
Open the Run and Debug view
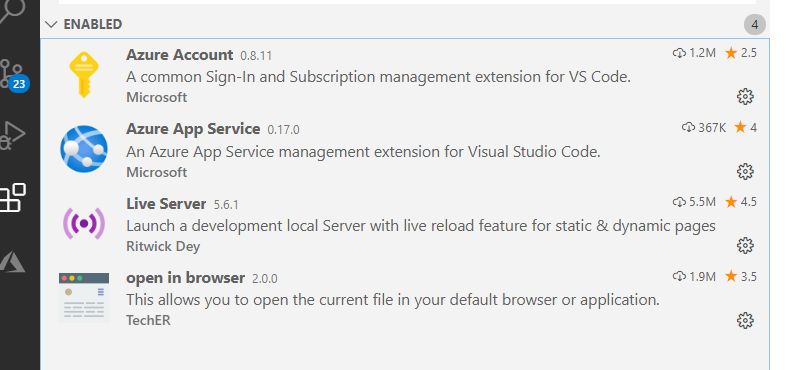pyautogui.click(x=12, y=135)
